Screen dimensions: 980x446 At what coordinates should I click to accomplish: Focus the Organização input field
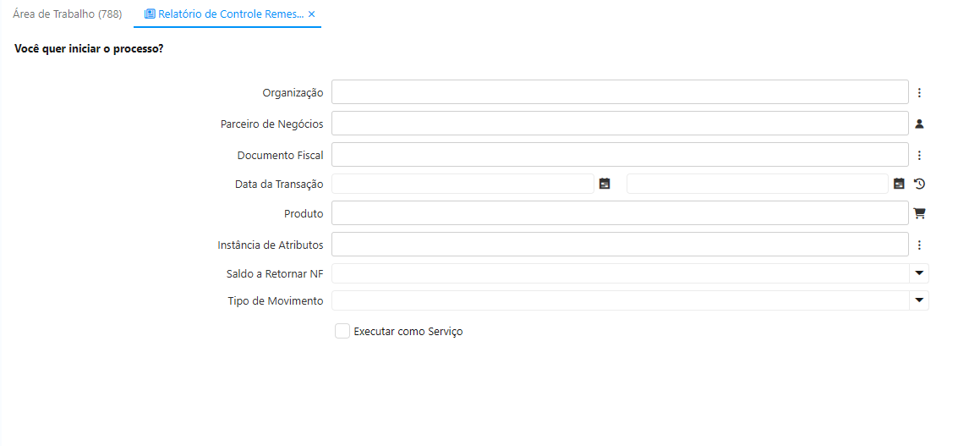coord(620,92)
